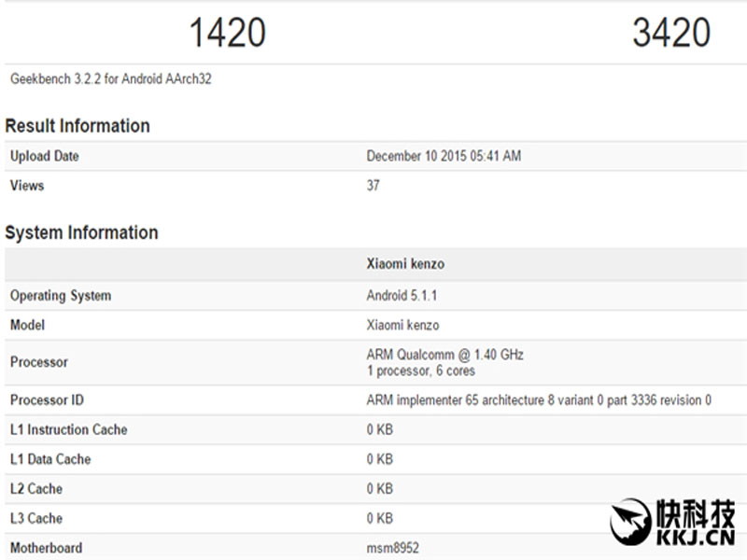Select the 1 processor, 6 cores text
This screenshot has height=560, width=747.
pyautogui.click(x=421, y=371)
